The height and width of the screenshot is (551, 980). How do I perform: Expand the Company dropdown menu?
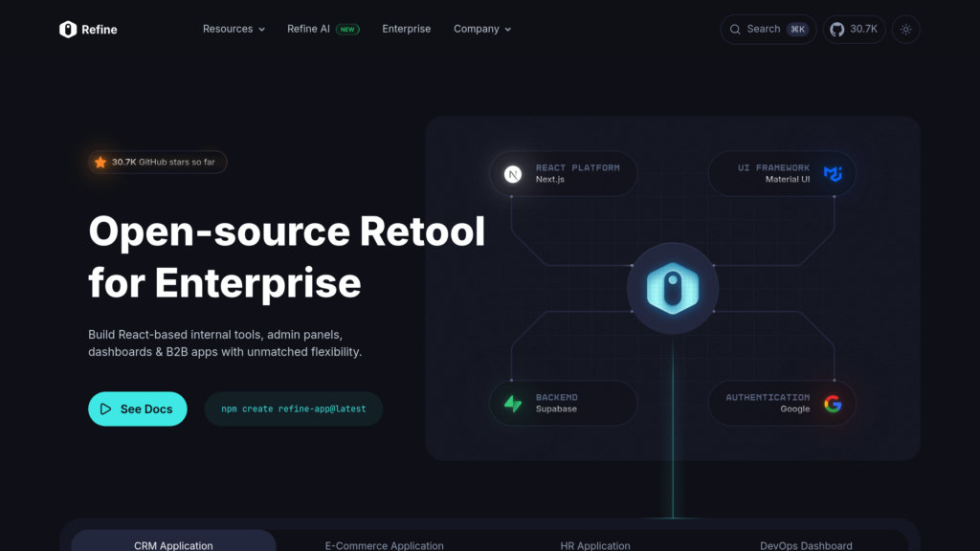pyautogui.click(x=481, y=29)
